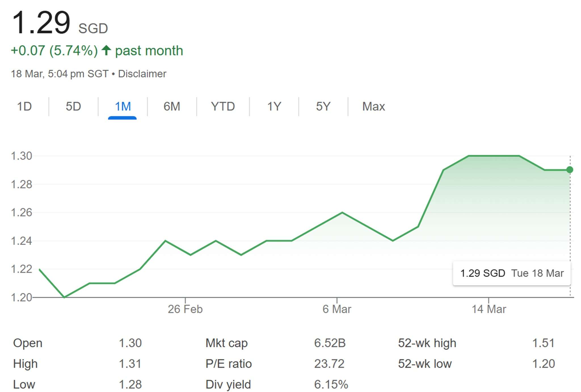Open the Max range chart
Viewport: 581px width, 392px height.
(373, 107)
